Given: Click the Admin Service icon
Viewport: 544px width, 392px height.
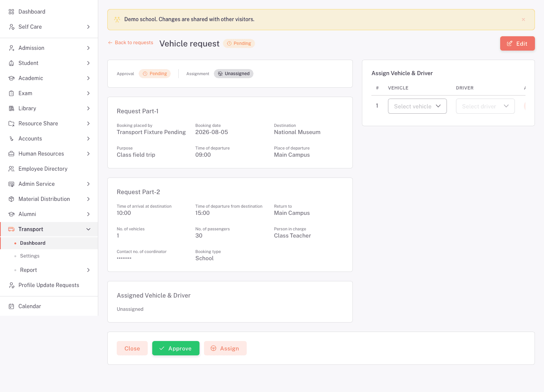Looking at the screenshot, I should click(x=11, y=184).
